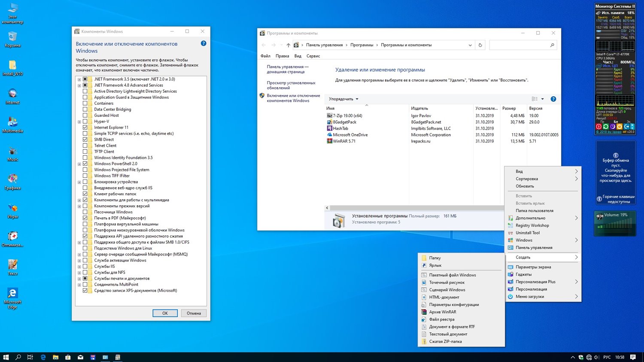Select the Графика desktop icon

12,182
